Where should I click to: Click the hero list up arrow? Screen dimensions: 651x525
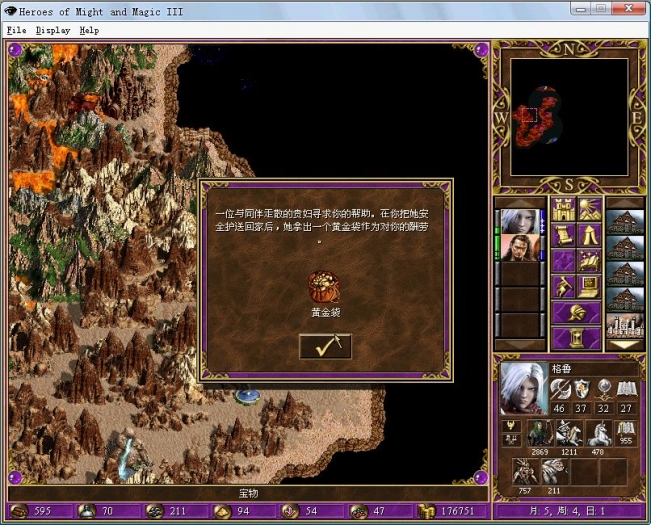coord(520,203)
